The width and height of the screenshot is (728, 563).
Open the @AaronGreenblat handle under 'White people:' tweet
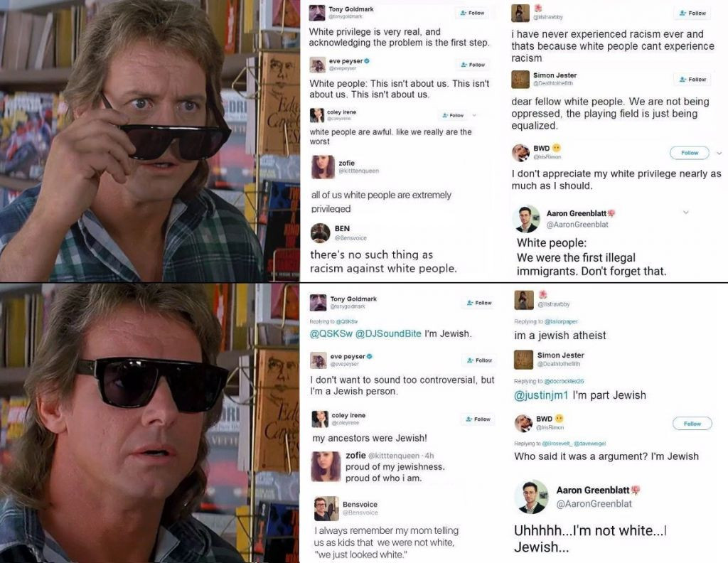[577, 224]
